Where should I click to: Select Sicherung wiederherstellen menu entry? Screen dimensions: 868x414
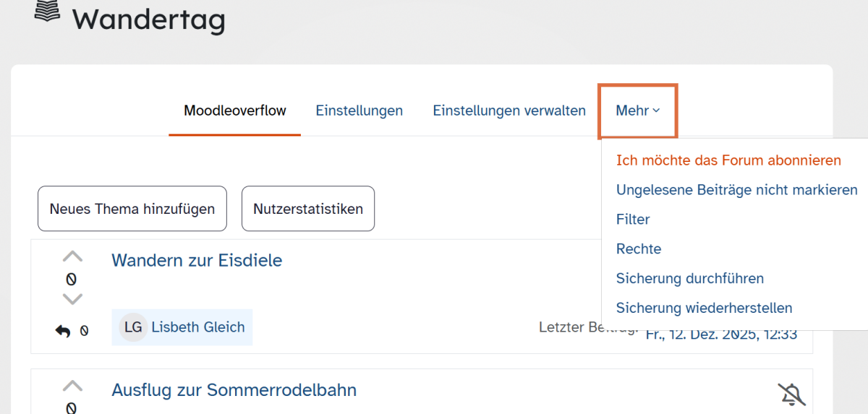pyautogui.click(x=704, y=308)
